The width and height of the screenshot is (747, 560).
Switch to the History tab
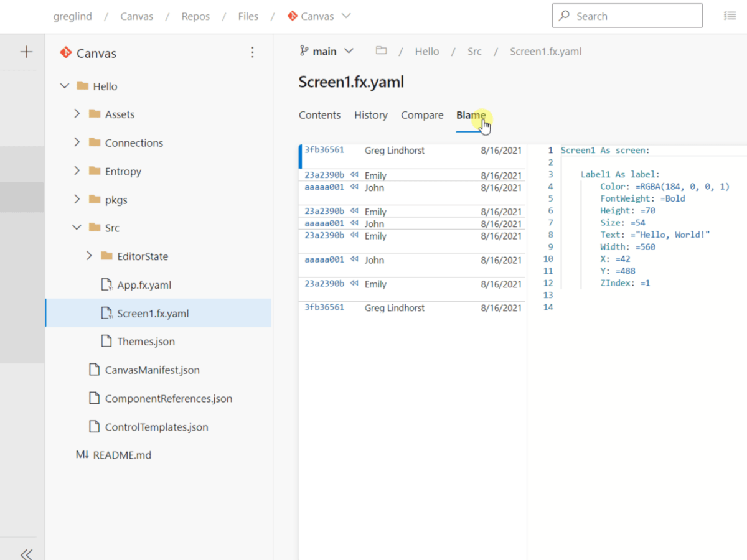[370, 115]
